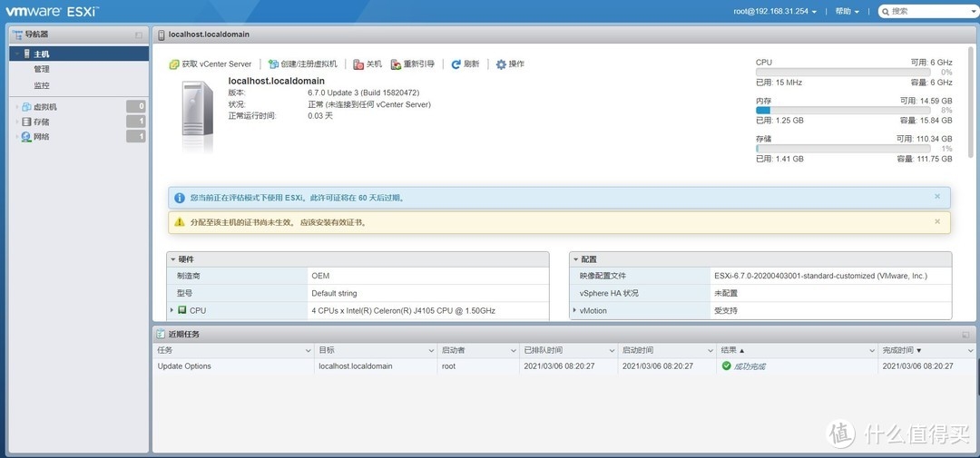Click the VMware ESXi logo

tap(52, 11)
